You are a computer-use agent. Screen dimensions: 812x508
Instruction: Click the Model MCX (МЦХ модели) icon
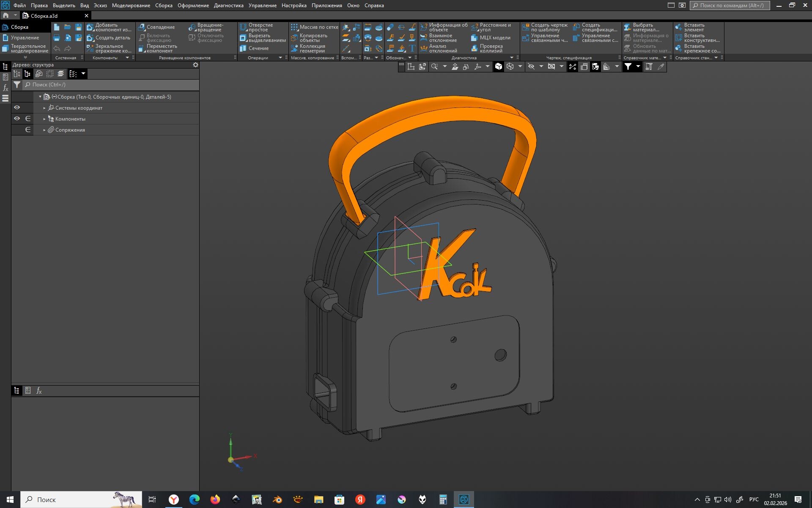(x=475, y=38)
